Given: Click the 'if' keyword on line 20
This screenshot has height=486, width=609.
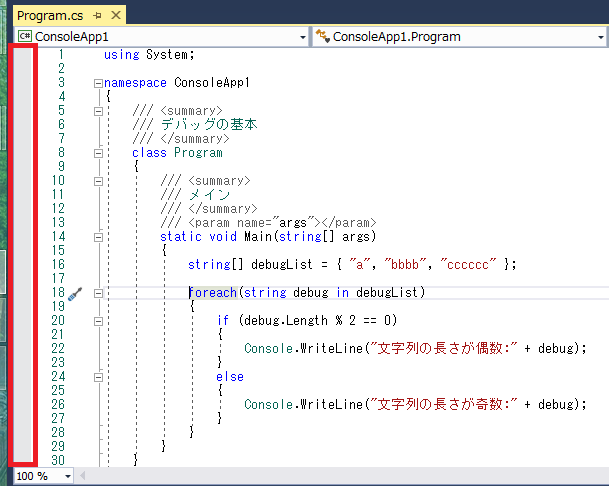Looking at the screenshot, I should point(223,321).
